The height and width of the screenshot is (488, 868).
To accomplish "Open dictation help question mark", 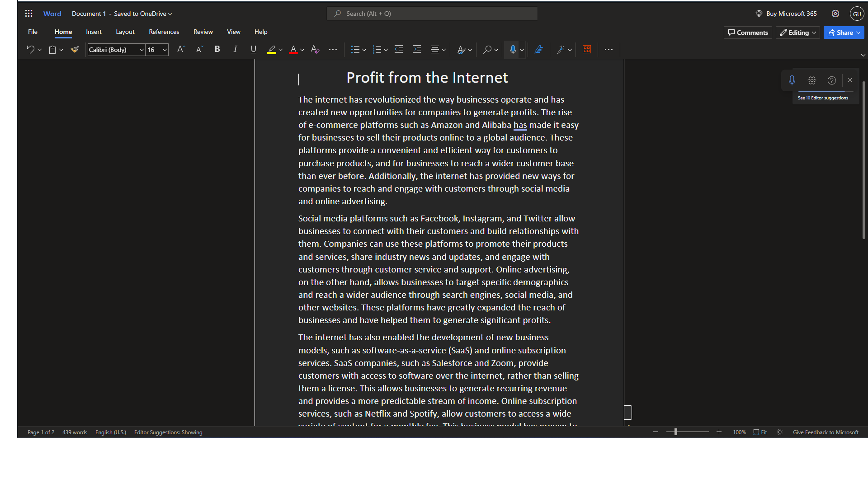I will pyautogui.click(x=832, y=80).
